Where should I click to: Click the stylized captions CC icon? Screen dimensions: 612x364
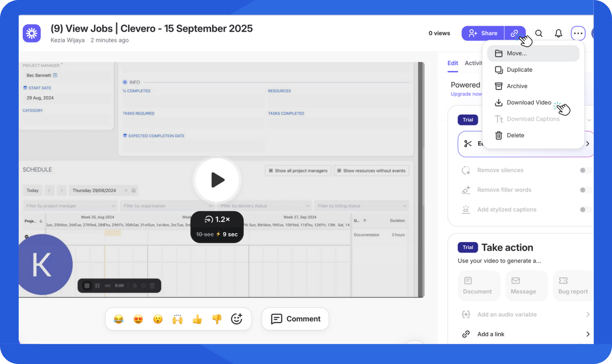click(x=466, y=210)
